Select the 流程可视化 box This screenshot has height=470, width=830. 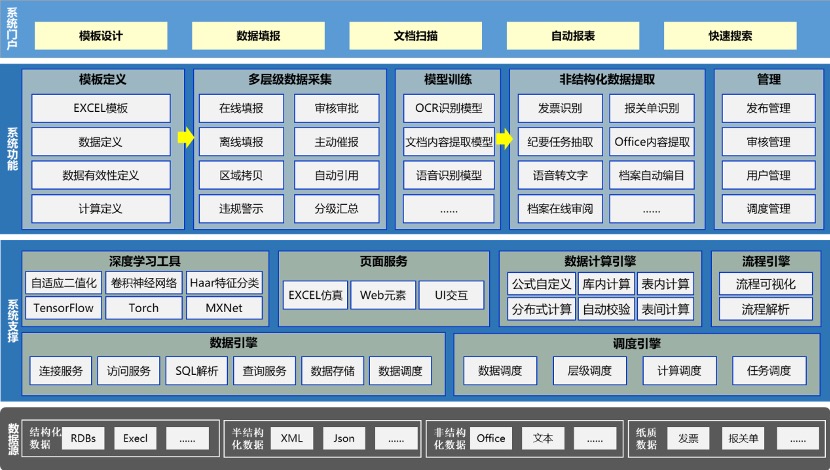click(x=766, y=284)
